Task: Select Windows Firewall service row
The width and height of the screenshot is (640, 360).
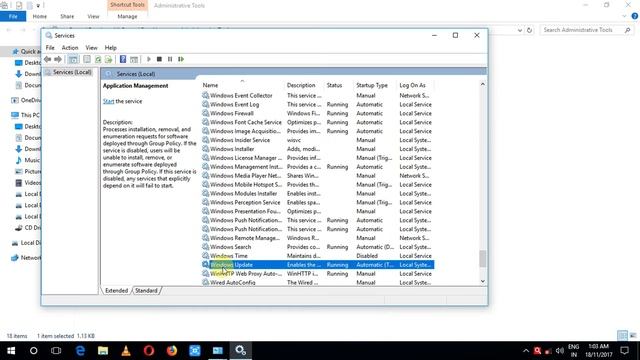Action: [x=318, y=113]
